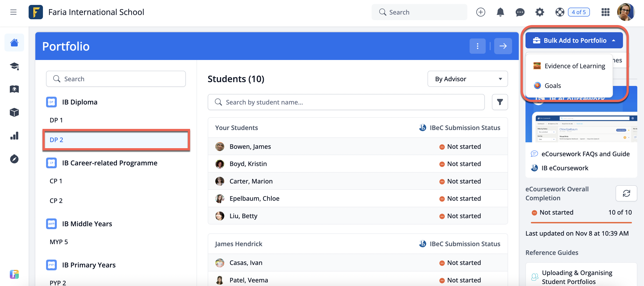Open graduation cap sidebar icon
644x286 pixels.
click(x=14, y=66)
